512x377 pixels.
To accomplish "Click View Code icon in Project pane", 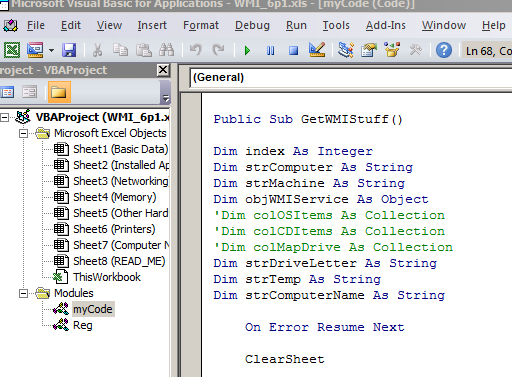I will point(7,92).
